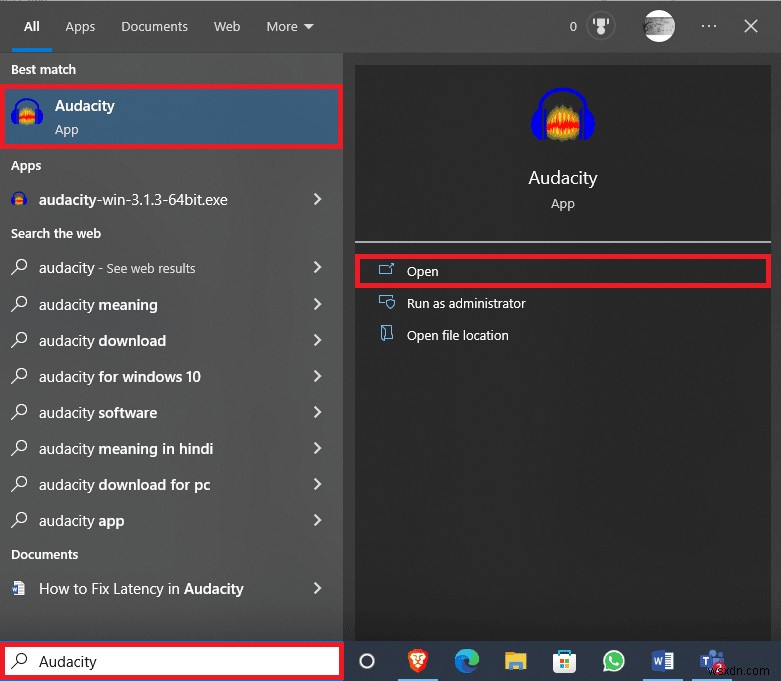Select the Audacity best match result

click(x=172, y=117)
